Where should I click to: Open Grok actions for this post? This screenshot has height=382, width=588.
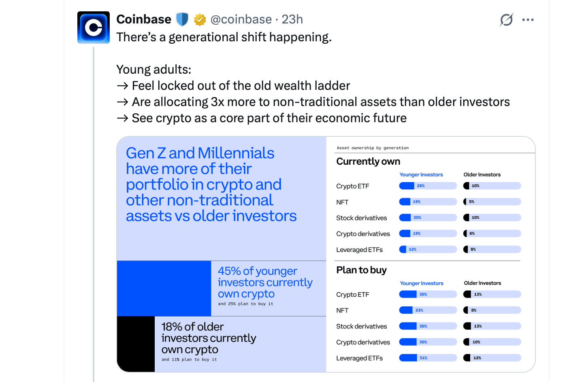pyautogui.click(x=506, y=19)
